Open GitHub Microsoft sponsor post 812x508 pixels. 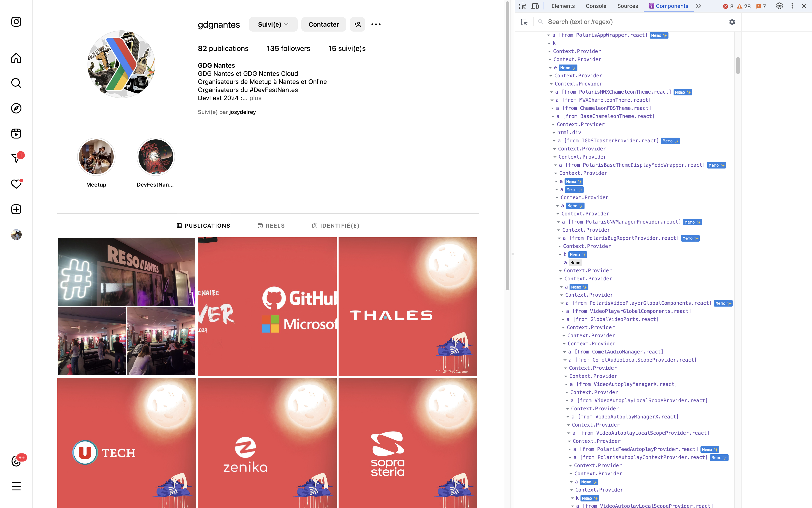point(267,306)
